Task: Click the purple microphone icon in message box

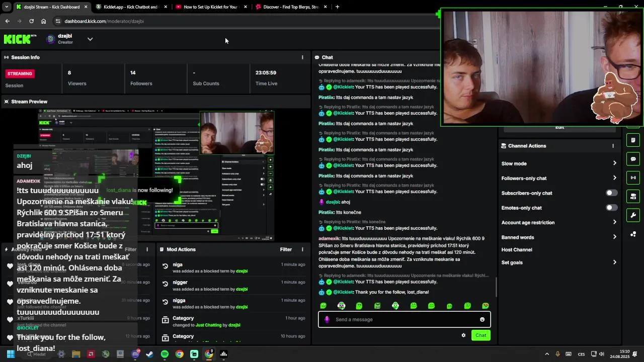Action: point(327,320)
